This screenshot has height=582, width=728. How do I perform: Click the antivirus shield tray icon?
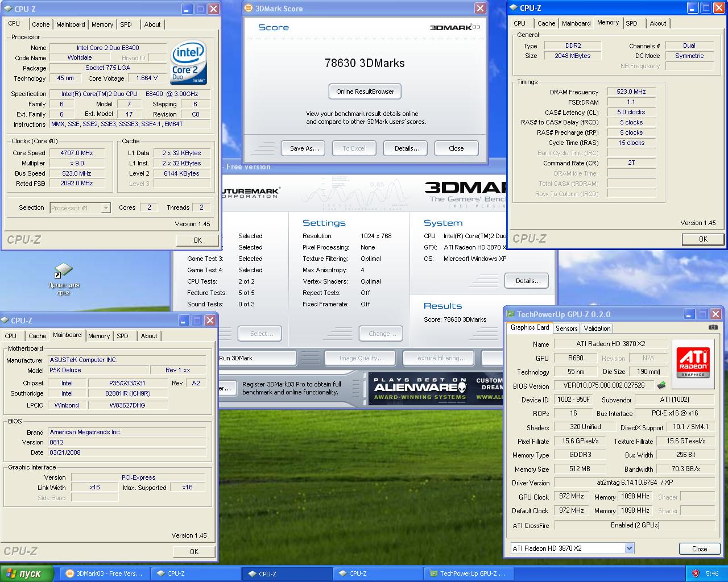pos(695,573)
